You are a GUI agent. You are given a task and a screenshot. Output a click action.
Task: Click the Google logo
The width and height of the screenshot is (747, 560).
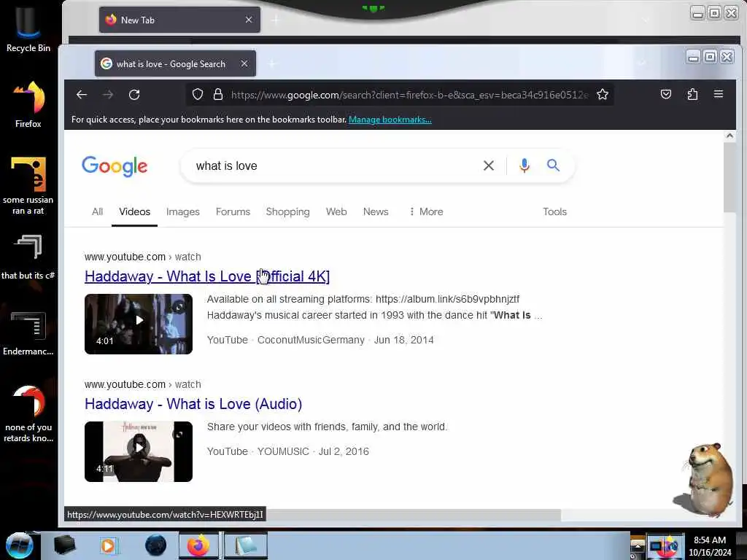point(115,166)
